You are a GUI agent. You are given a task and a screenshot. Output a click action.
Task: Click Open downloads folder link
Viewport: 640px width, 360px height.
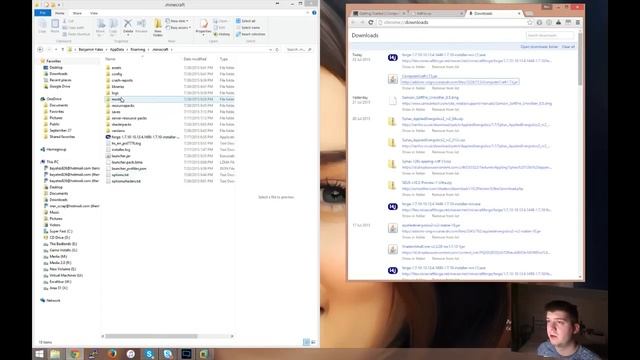click(x=539, y=47)
